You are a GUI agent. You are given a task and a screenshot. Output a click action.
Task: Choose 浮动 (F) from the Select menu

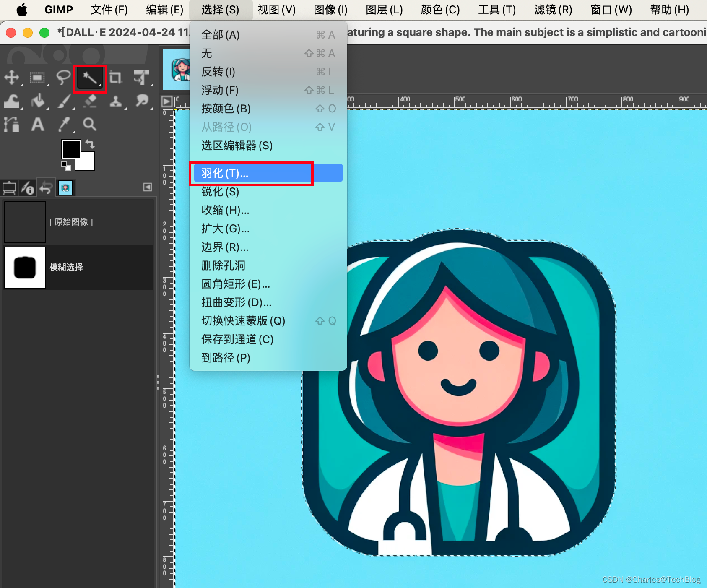[268, 90]
